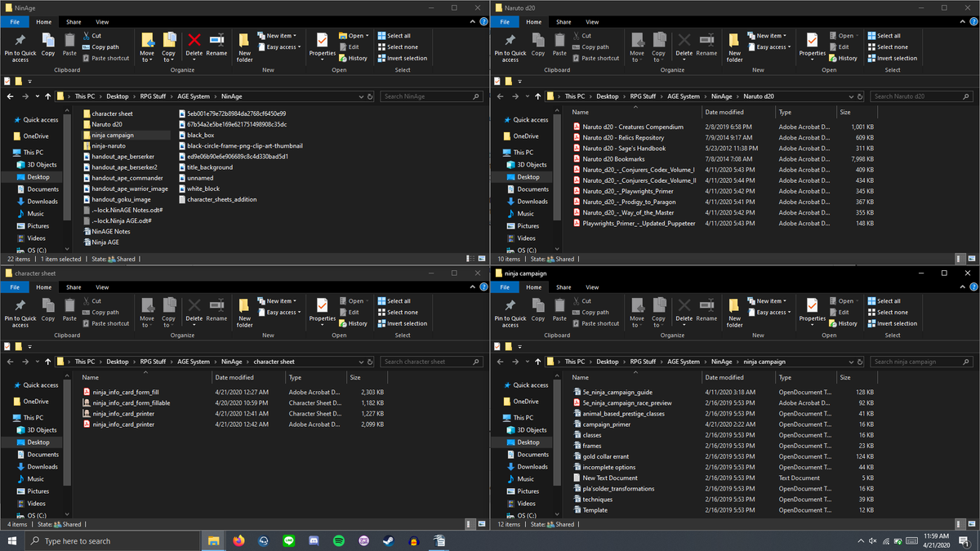
Task: Create a New folder in NinAge window
Action: [x=245, y=47]
